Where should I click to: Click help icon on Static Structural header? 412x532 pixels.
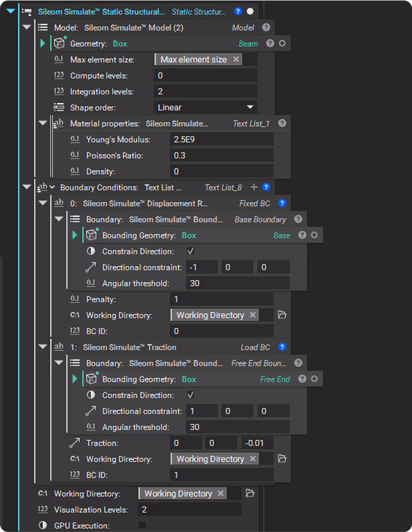coord(238,11)
